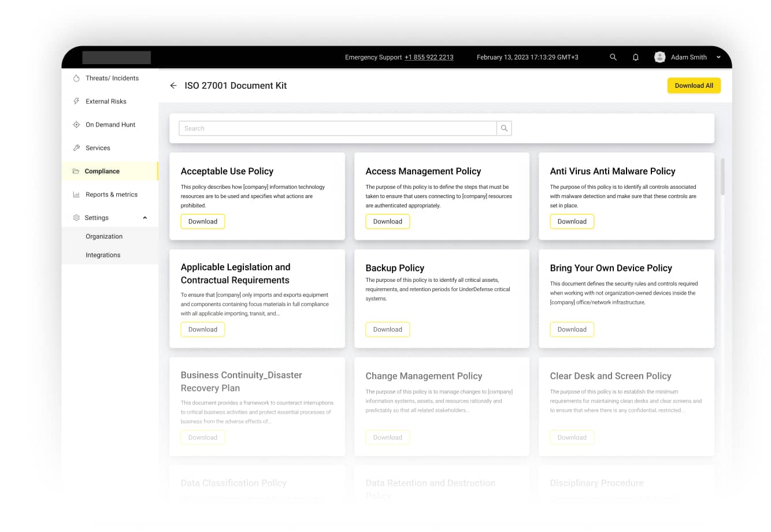This screenshot has height=532, width=771.
Task: Open On Demand Hunt menu item
Action: pos(110,125)
